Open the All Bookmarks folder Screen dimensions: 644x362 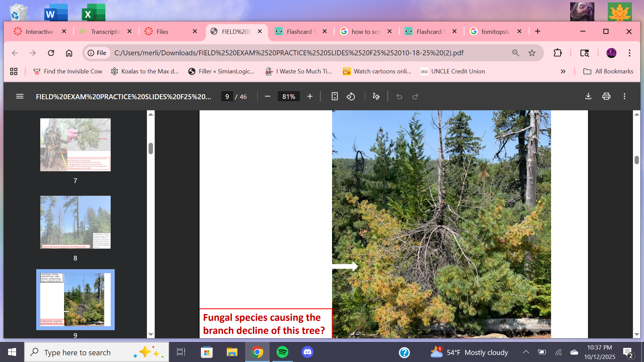pos(608,71)
